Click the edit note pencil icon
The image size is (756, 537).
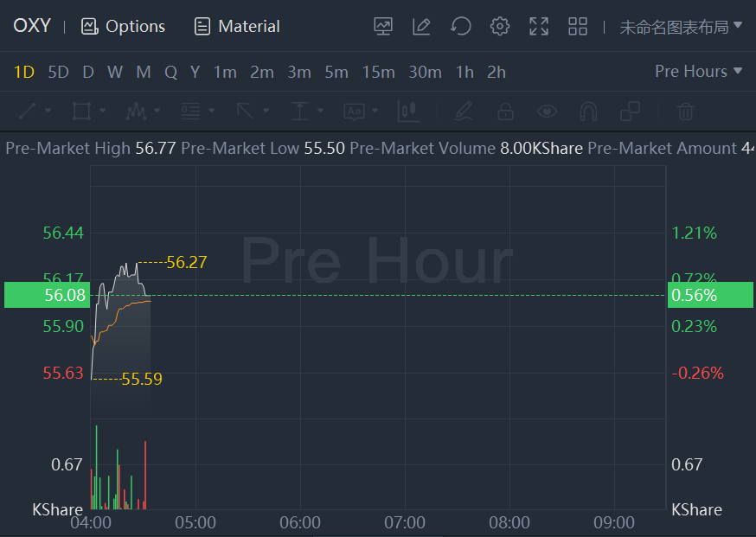tap(422, 26)
